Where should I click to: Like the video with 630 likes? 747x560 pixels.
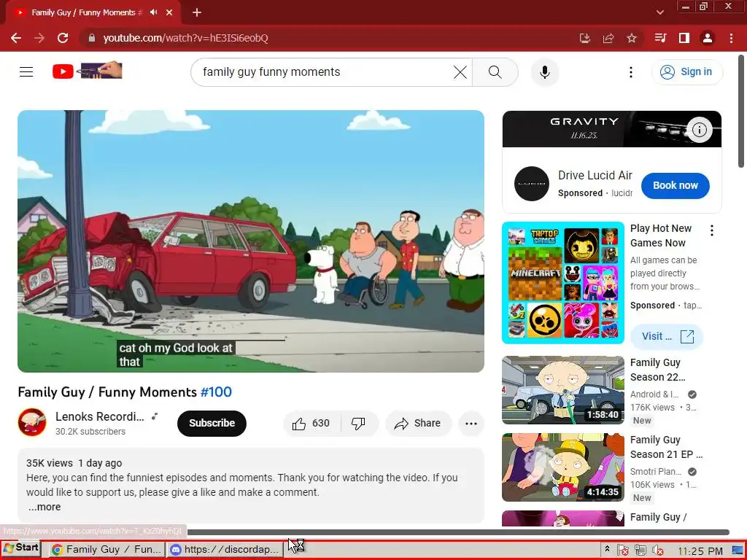(x=311, y=424)
